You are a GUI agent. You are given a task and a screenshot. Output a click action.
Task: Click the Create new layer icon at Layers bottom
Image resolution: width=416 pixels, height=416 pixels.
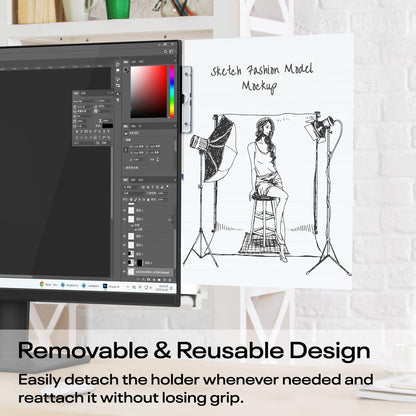coord(164,280)
